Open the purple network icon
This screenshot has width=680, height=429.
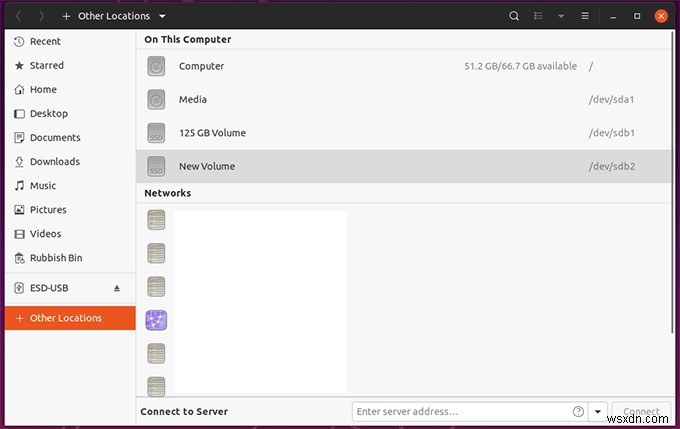156,320
